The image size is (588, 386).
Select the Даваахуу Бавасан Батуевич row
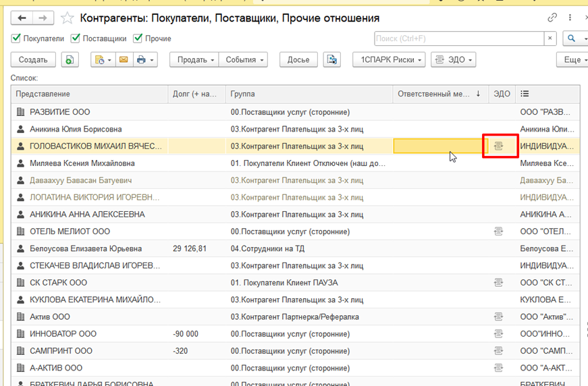click(296, 180)
